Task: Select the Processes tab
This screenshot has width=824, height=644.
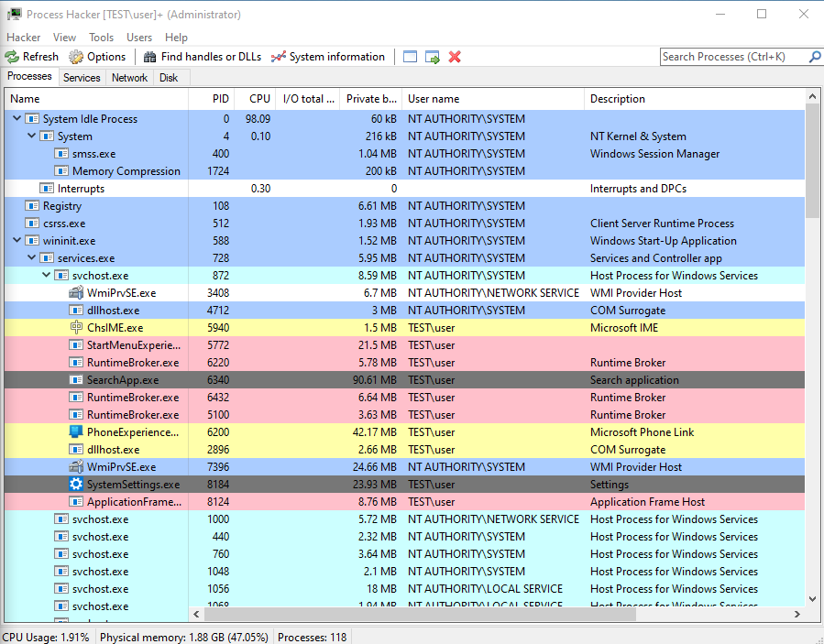Action: [29, 76]
